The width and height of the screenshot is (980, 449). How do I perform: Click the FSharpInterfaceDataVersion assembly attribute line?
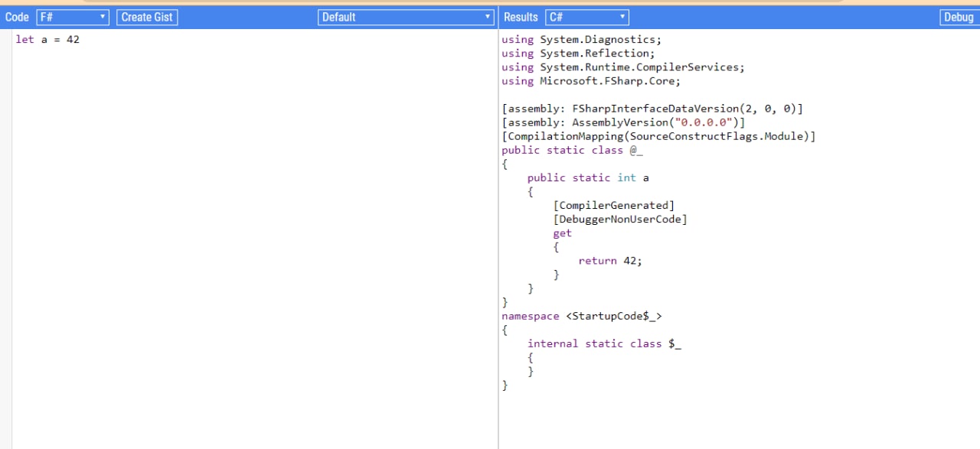[x=652, y=109]
